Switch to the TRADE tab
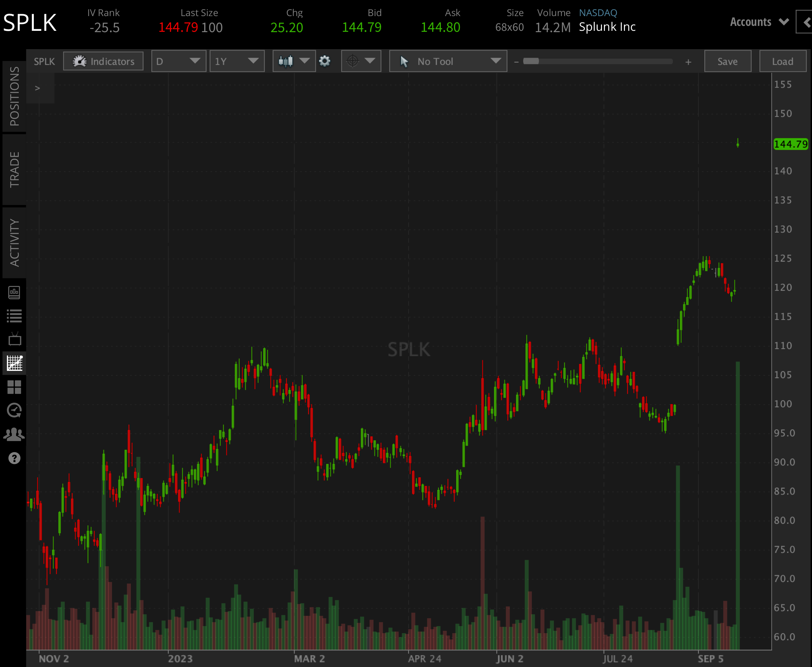 pyautogui.click(x=14, y=169)
